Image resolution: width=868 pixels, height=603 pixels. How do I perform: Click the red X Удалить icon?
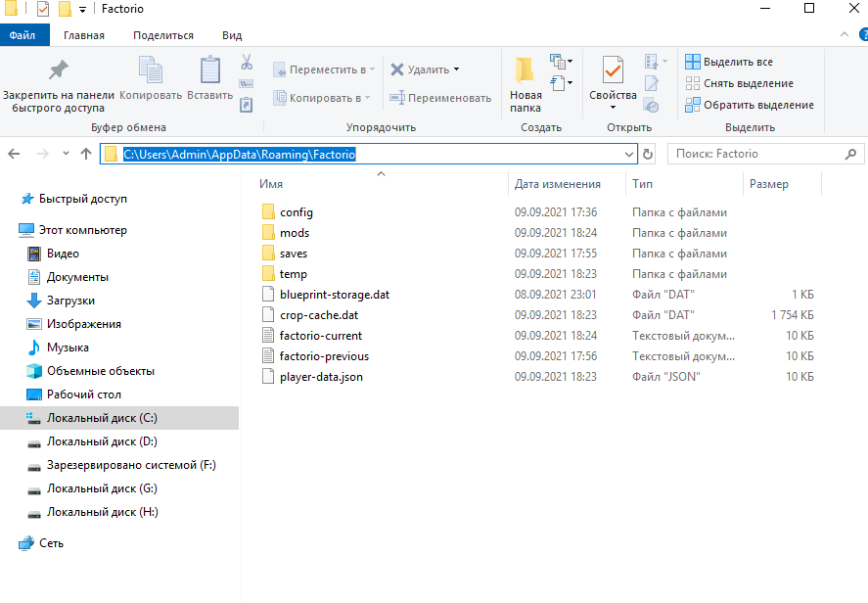click(397, 70)
